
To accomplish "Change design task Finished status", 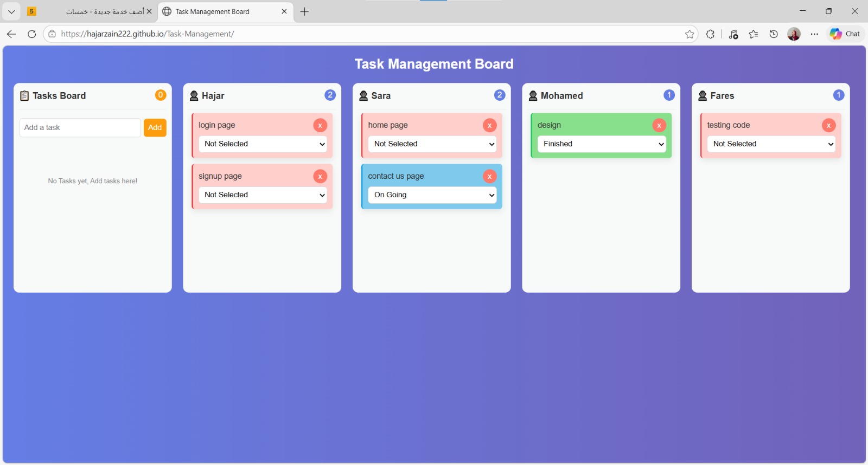I will tap(602, 144).
